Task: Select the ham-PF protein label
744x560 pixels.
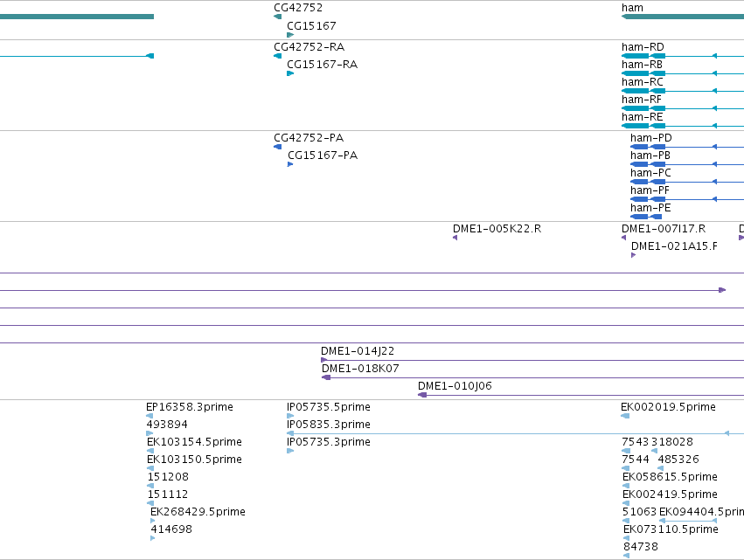Action: pyautogui.click(x=650, y=190)
